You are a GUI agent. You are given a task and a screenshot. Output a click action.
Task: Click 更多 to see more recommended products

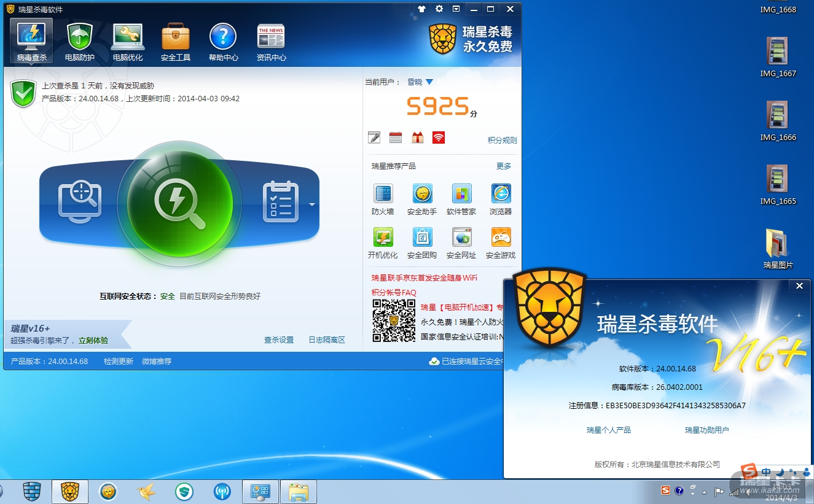(504, 166)
